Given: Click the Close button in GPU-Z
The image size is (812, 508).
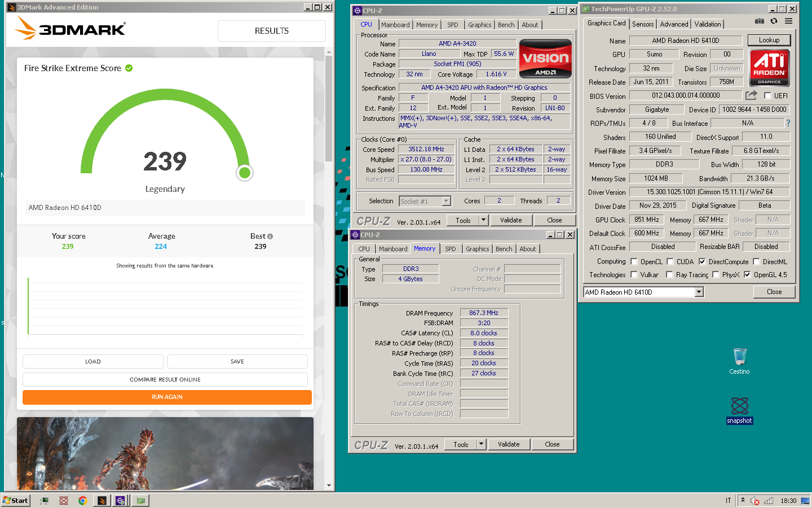Looking at the screenshot, I should 774,292.
